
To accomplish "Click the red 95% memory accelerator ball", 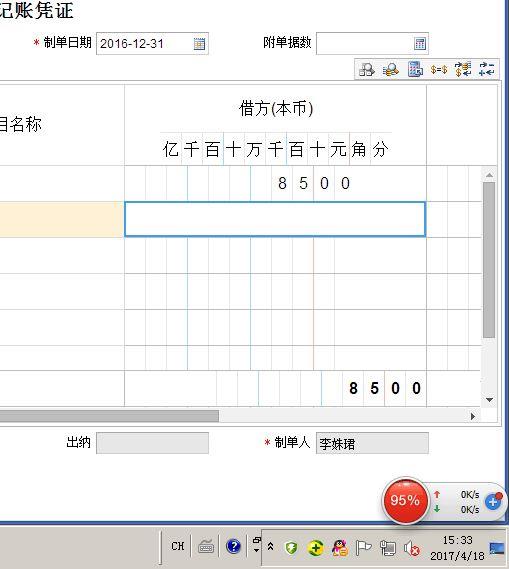I will tap(405, 500).
